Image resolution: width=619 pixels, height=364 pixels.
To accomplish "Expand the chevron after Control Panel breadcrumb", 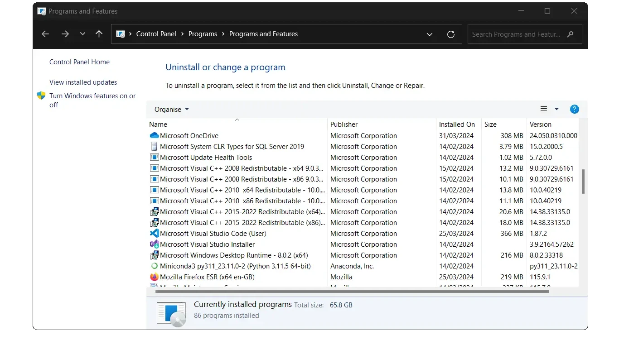I will [x=182, y=34].
